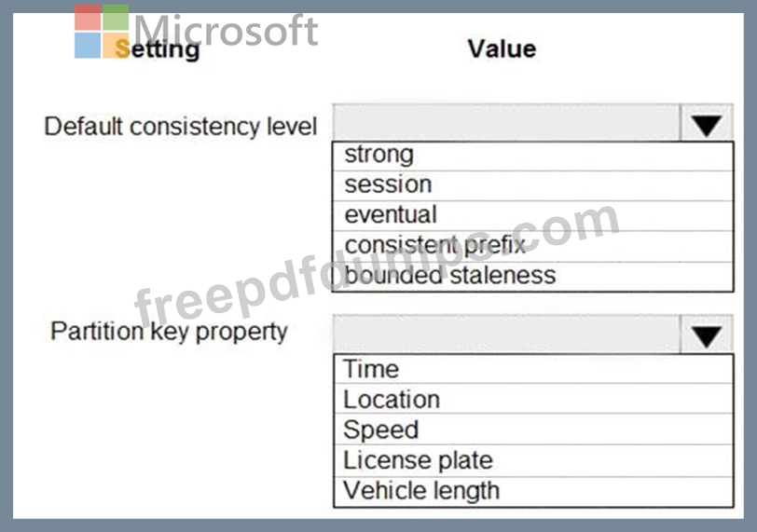Select Time as partition key
The height and width of the screenshot is (532, 757).
[x=533, y=370]
